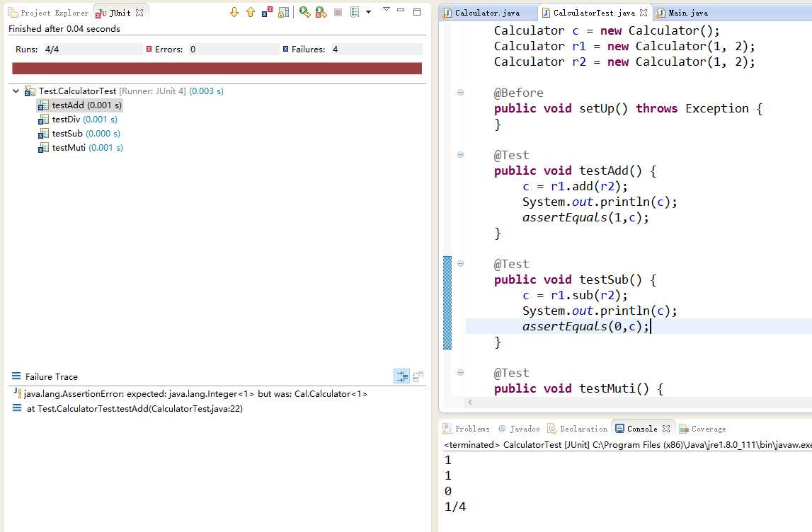
Task: Click the Errors count field
Action: tap(233, 50)
